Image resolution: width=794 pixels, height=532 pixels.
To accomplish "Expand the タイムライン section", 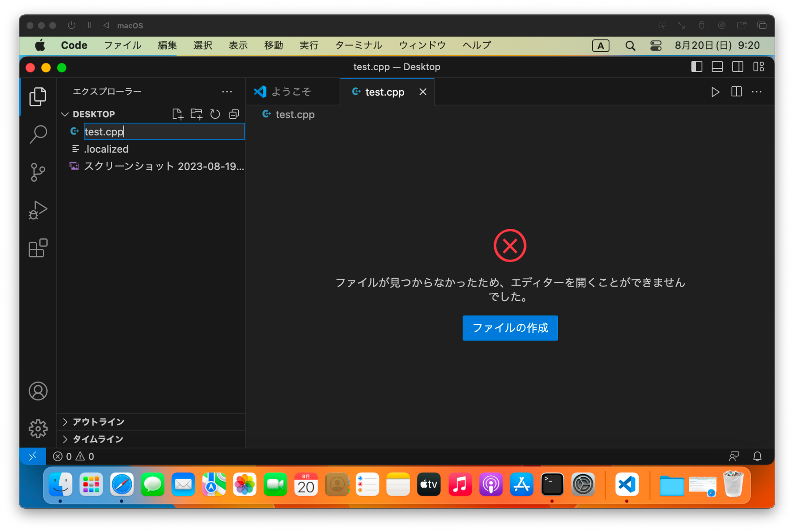I will 98,439.
